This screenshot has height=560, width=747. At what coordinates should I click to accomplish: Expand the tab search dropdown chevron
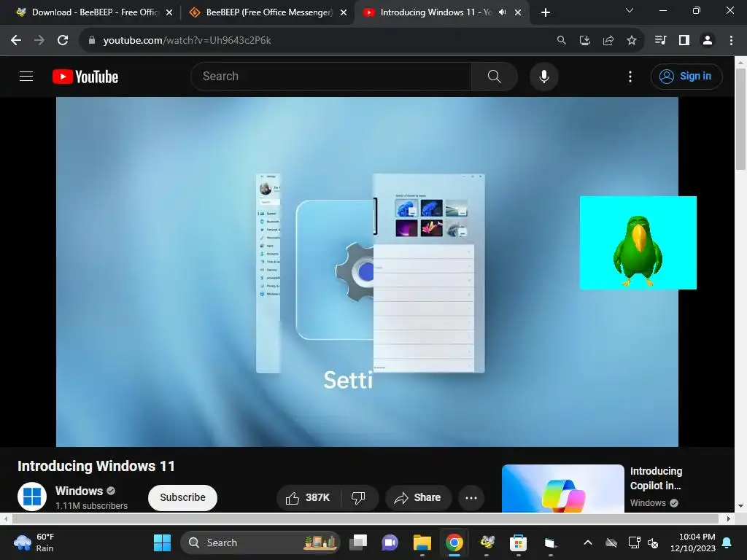(x=630, y=10)
